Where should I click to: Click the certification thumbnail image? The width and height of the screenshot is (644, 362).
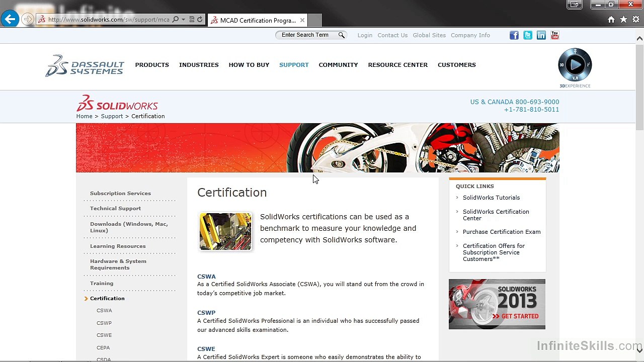click(225, 231)
